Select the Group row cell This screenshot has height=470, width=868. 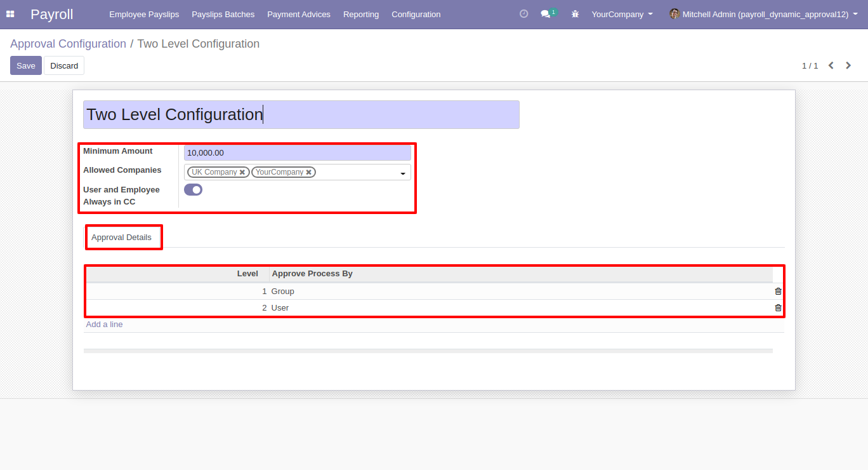[521, 292]
